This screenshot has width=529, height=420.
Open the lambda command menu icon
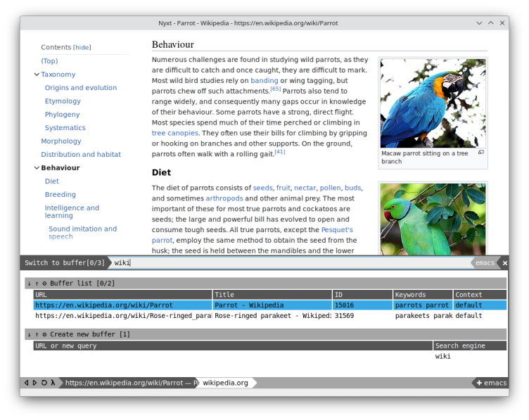coord(53,383)
